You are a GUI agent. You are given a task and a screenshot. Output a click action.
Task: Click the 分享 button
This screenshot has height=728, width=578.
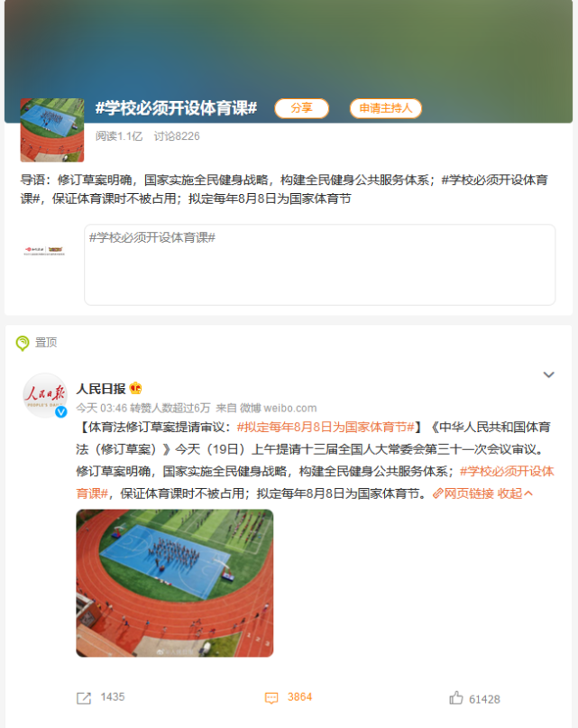click(302, 108)
